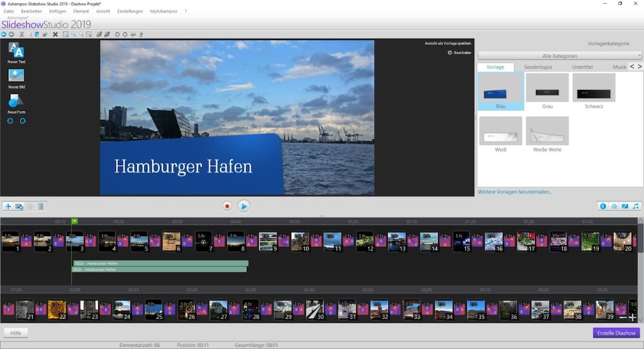Open the Datei menu
644x349 pixels.
[9, 11]
